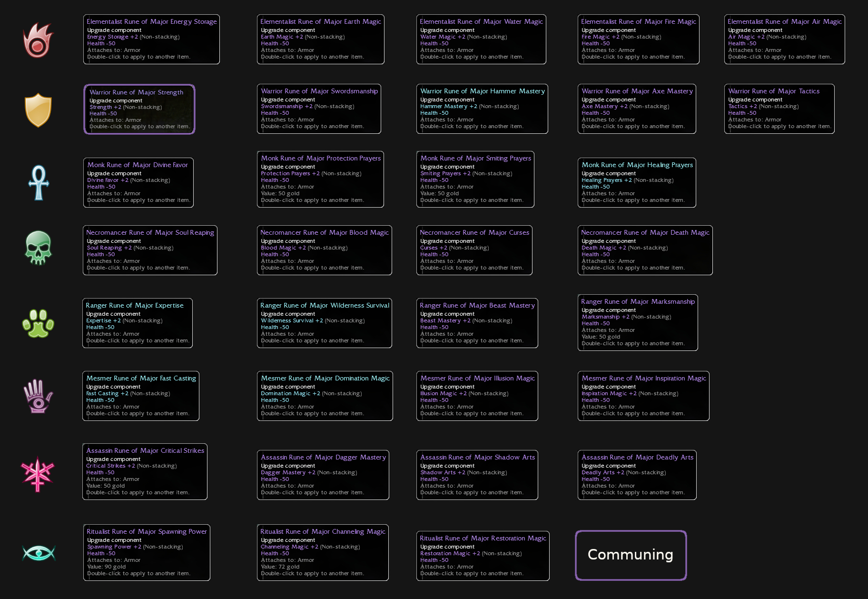The image size is (868, 599).
Task: Select Warrior Rune of Major Tactics card
Action: coord(779,109)
